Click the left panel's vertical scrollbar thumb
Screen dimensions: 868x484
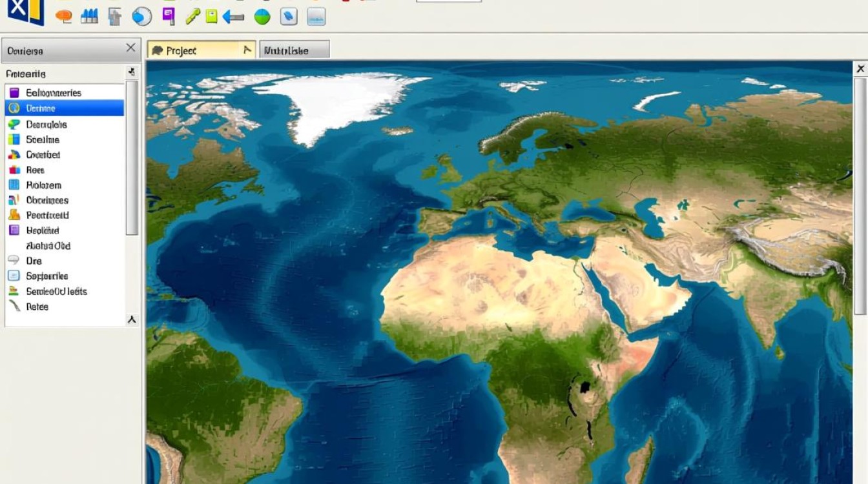click(x=132, y=158)
